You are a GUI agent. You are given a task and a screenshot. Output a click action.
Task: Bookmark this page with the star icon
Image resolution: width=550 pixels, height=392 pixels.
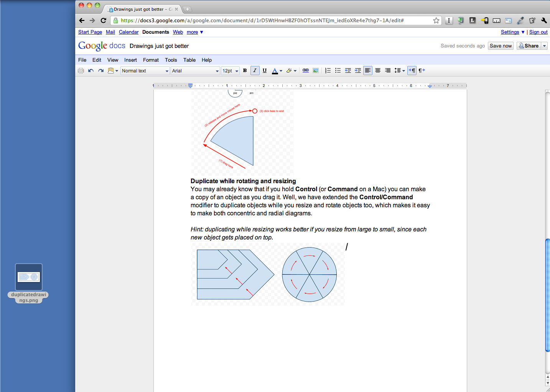(x=436, y=21)
